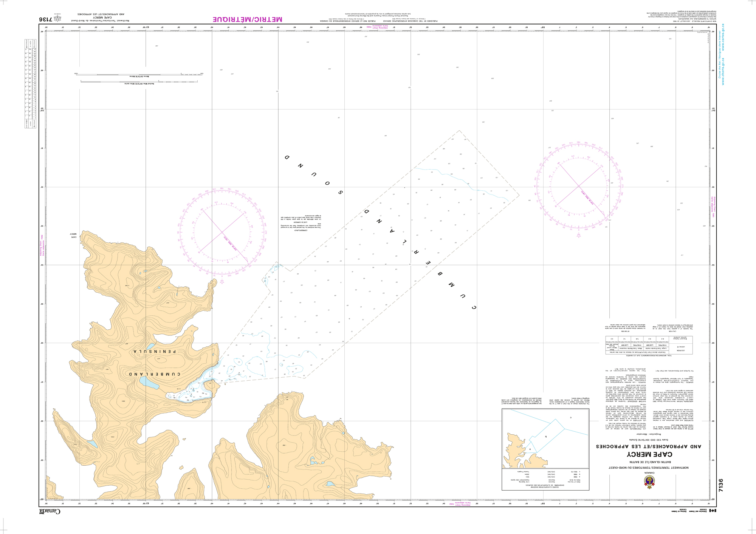
Task: Click the Canada wordmark at the chart corner
Action: tap(49, 512)
